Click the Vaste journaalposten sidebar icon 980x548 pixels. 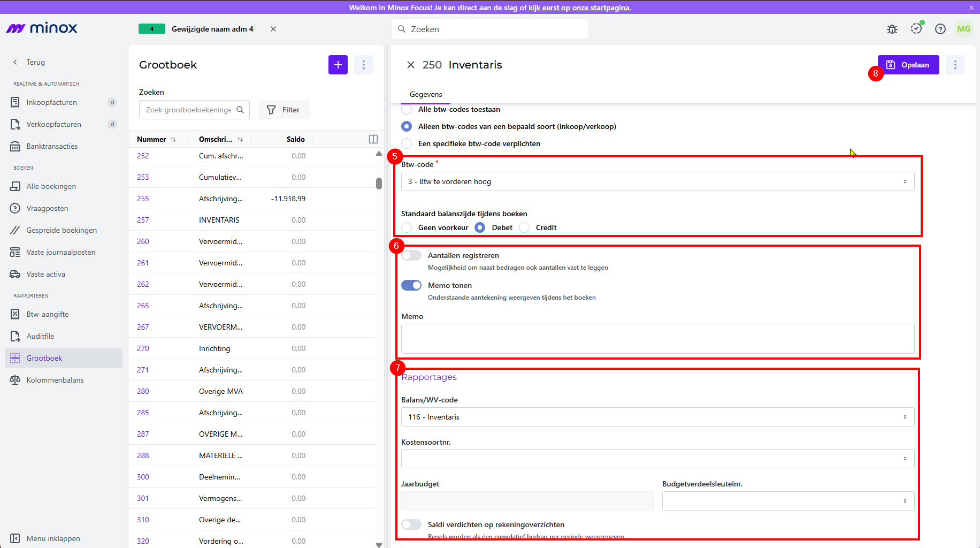(15, 252)
